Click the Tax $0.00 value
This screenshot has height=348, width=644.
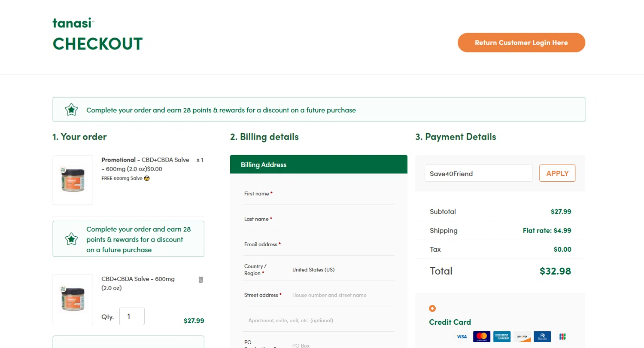pos(562,250)
